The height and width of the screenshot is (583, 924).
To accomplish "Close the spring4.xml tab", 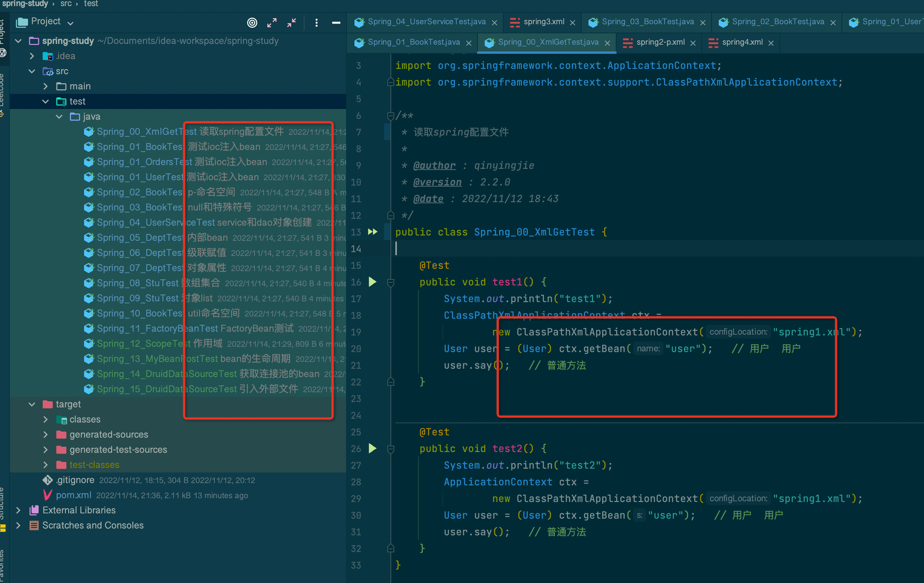I will [771, 43].
